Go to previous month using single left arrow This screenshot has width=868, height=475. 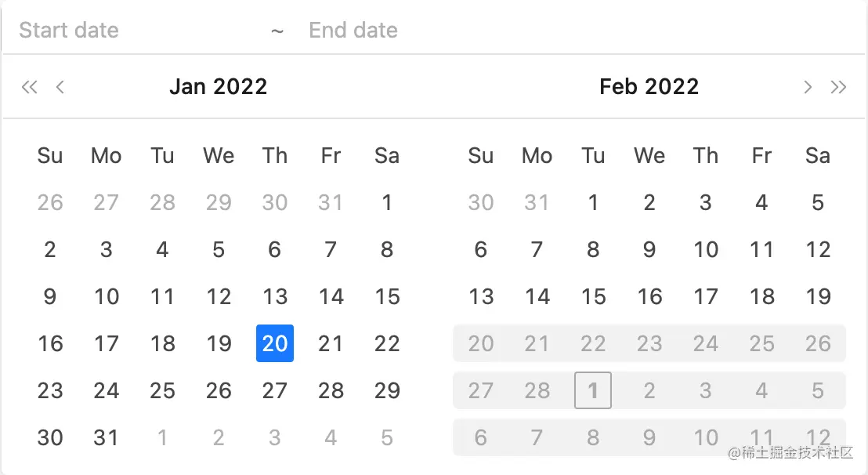coord(60,87)
